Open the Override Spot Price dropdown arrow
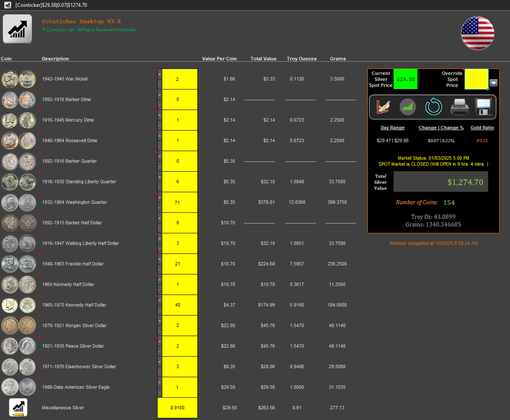The height and width of the screenshot is (420, 510). 493,83
